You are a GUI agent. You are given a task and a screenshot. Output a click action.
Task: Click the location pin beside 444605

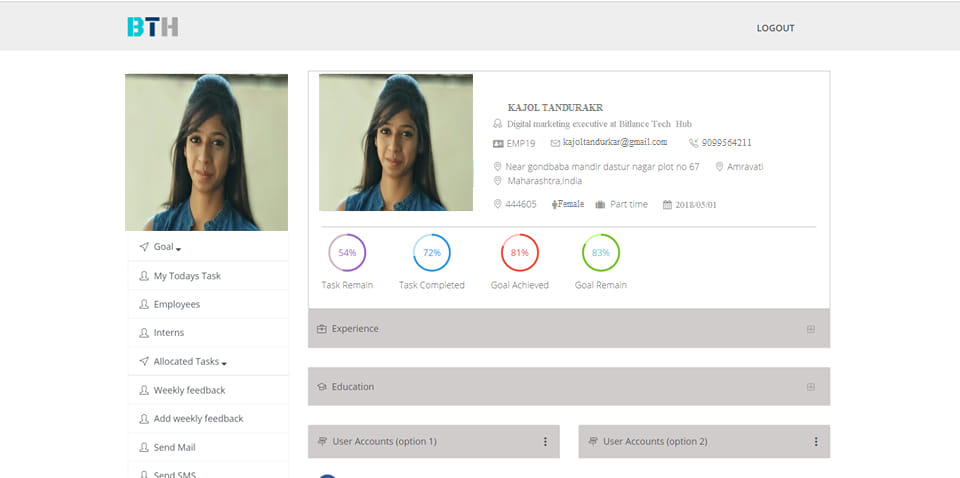pos(497,204)
